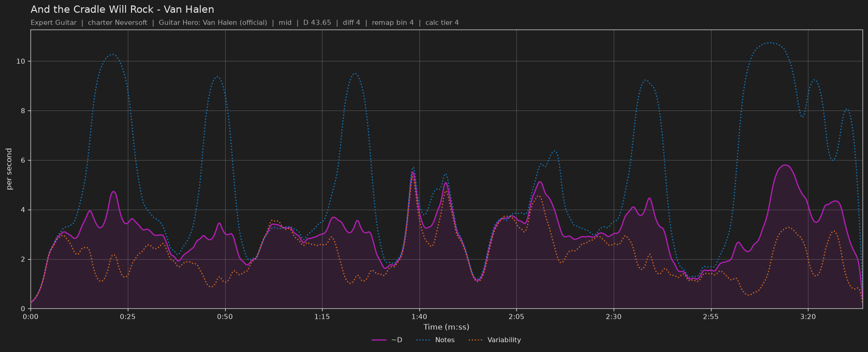Click the "Notes" legend entry
Viewport: 868px width, 352px height.
point(435,340)
